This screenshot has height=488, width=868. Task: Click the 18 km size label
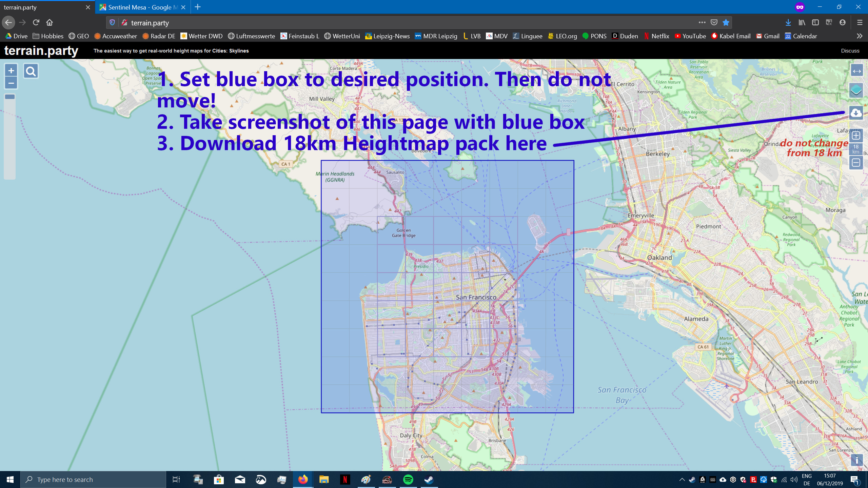click(856, 149)
